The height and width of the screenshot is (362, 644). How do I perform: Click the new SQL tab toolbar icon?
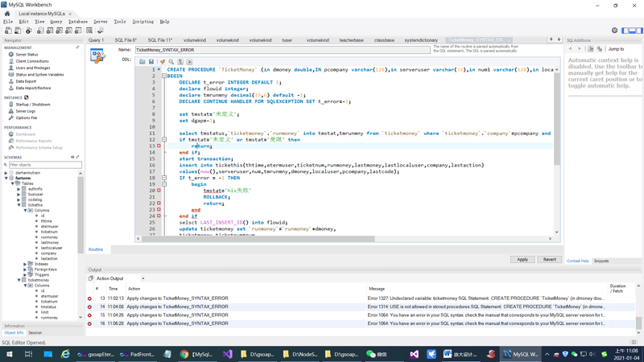(8, 31)
